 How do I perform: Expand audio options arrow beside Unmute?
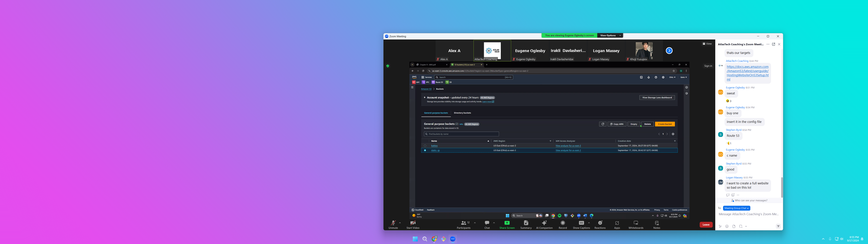click(x=400, y=223)
